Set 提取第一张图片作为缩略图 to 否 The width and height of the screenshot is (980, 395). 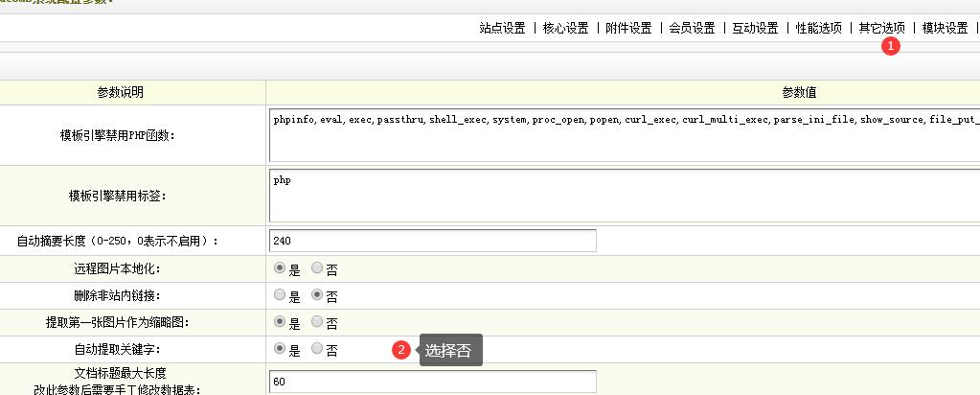click(318, 322)
